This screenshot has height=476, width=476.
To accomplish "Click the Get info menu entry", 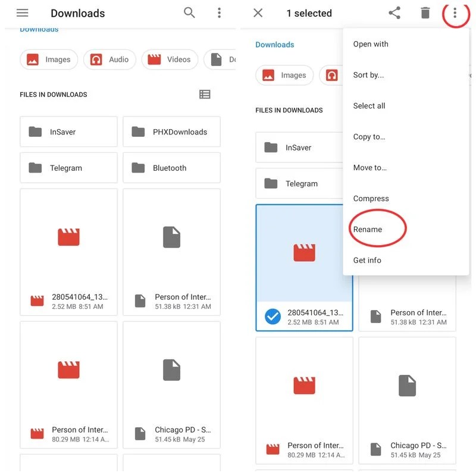I will tap(367, 260).
